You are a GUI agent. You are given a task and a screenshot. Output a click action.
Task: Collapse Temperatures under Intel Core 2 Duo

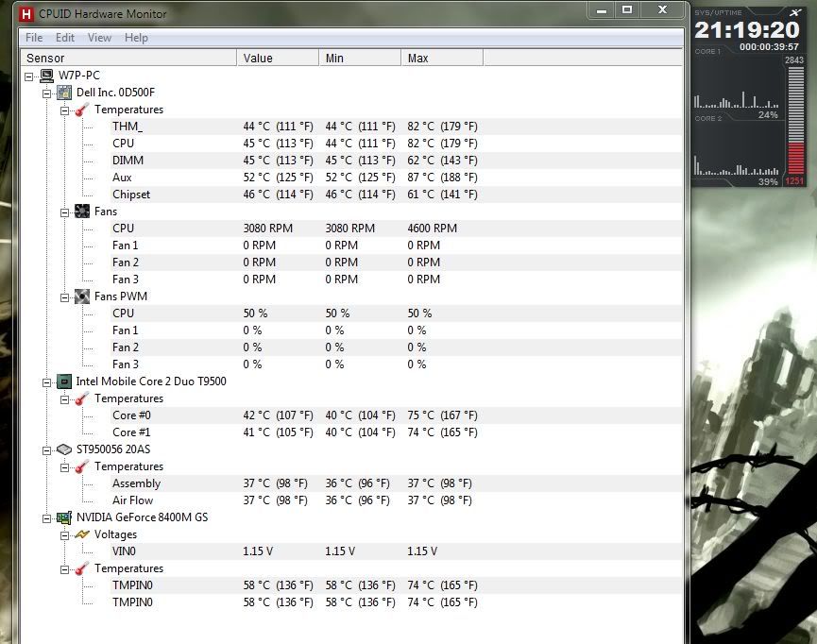[64, 399]
